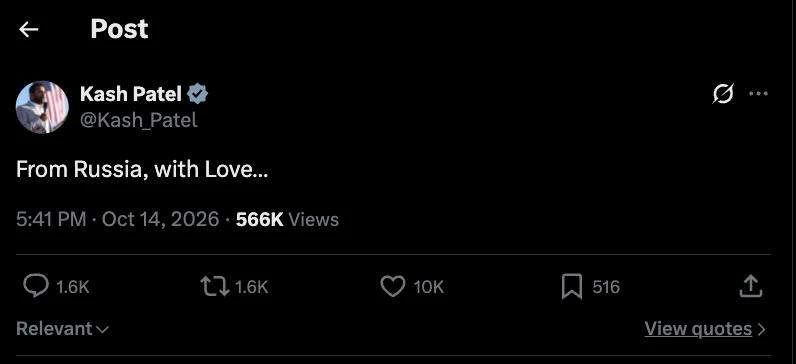Open the post timestamp 5:41 PM
This screenshot has height=364, width=796.
point(51,219)
